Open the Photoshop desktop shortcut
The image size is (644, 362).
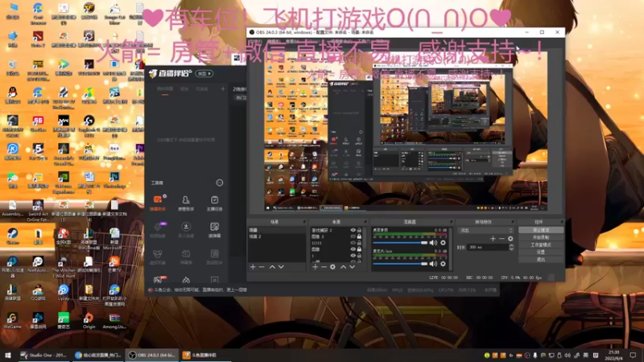pyautogui.click(x=114, y=180)
